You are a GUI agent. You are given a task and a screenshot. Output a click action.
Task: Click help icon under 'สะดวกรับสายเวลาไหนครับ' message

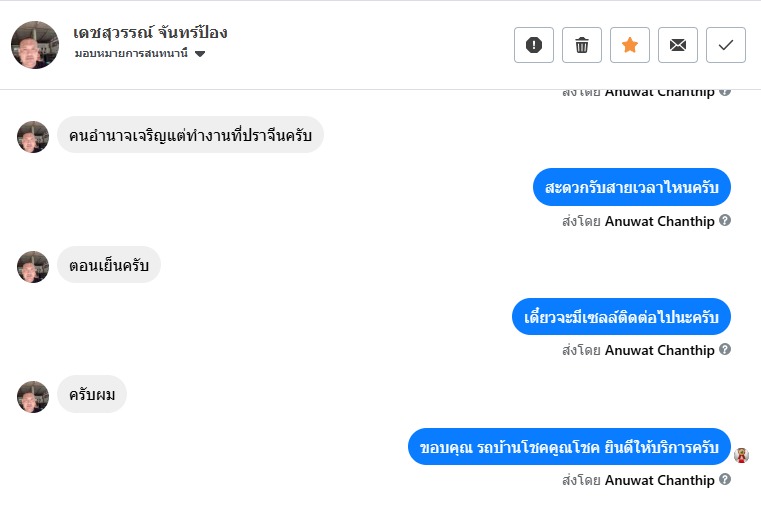[x=725, y=221]
